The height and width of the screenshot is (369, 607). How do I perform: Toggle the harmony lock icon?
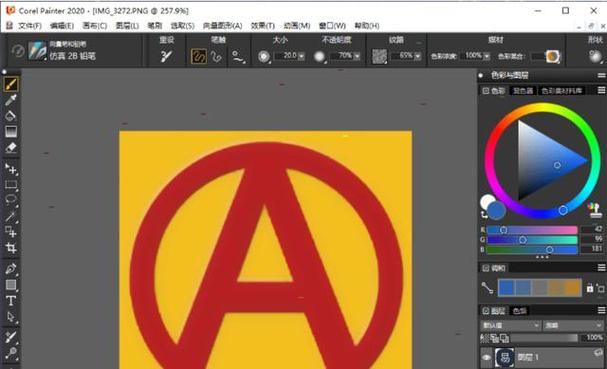(590, 288)
